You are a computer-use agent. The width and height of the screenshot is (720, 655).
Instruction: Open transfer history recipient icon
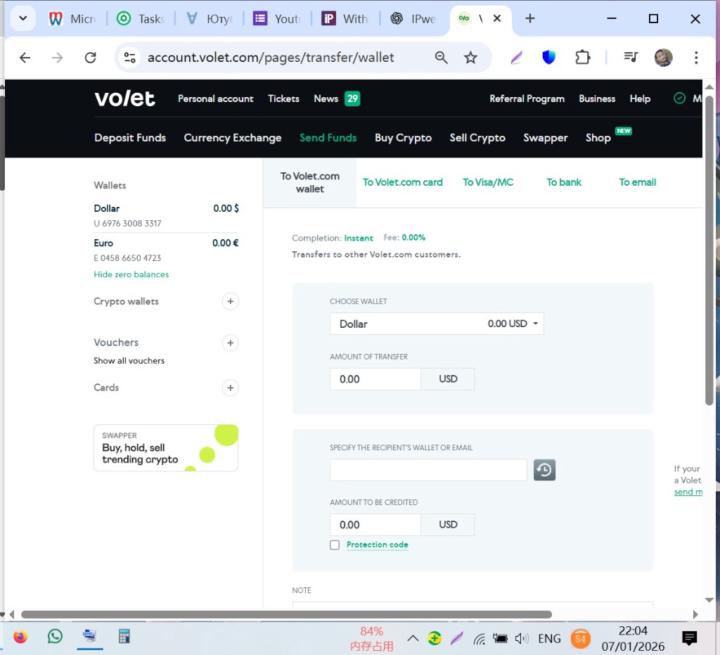544,470
